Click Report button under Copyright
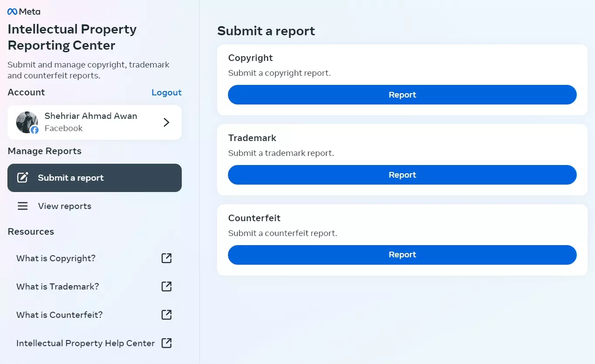Image resolution: width=595 pixels, height=364 pixels. [402, 94]
